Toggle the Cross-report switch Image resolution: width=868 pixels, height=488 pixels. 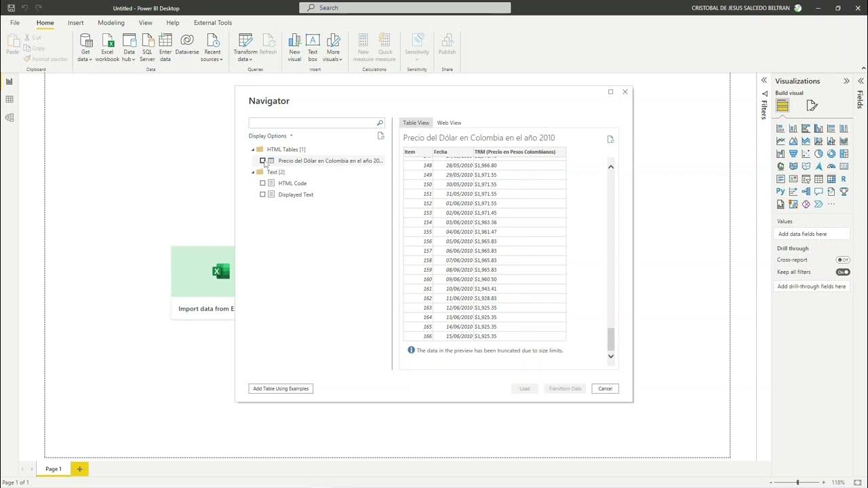tap(843, 260)
